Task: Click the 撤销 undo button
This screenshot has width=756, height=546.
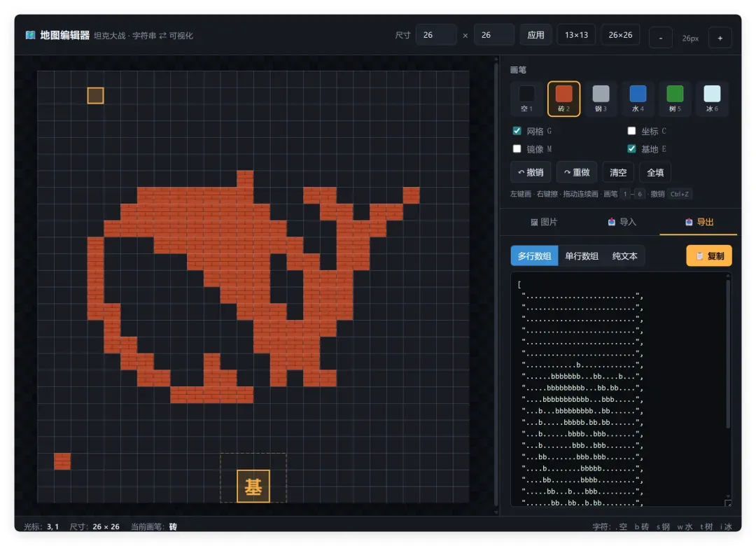Action: click(x=531, y=172)
